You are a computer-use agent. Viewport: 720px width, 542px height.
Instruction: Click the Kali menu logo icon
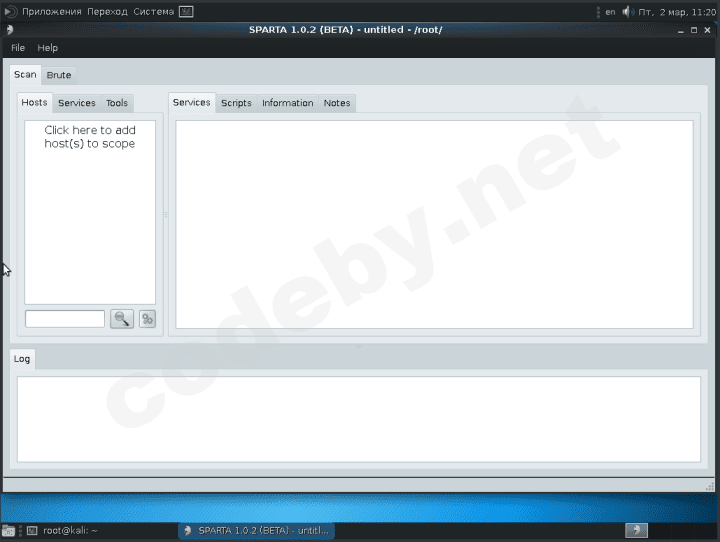click(x=10, y=11)
